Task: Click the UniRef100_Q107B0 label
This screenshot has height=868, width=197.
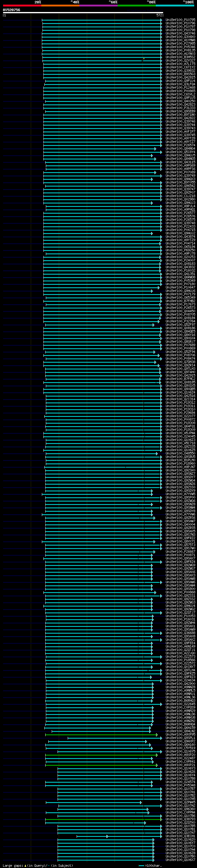Action: point(180,856)
